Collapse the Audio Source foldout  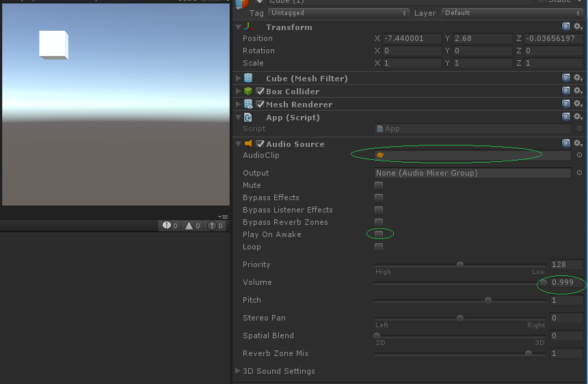[238, 144]
